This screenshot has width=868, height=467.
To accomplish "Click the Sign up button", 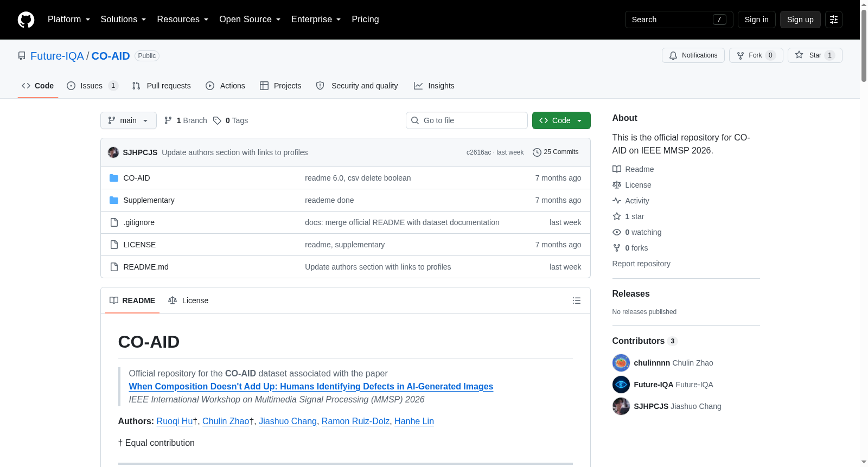I will [800, 20].
